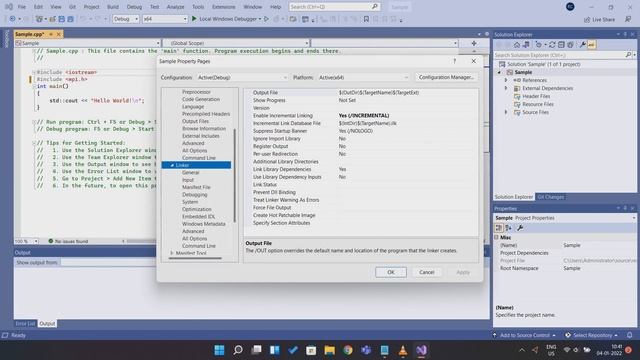Expand External Dependencies in Solution Explorer

pyautogui.click(x=506, y=88)
